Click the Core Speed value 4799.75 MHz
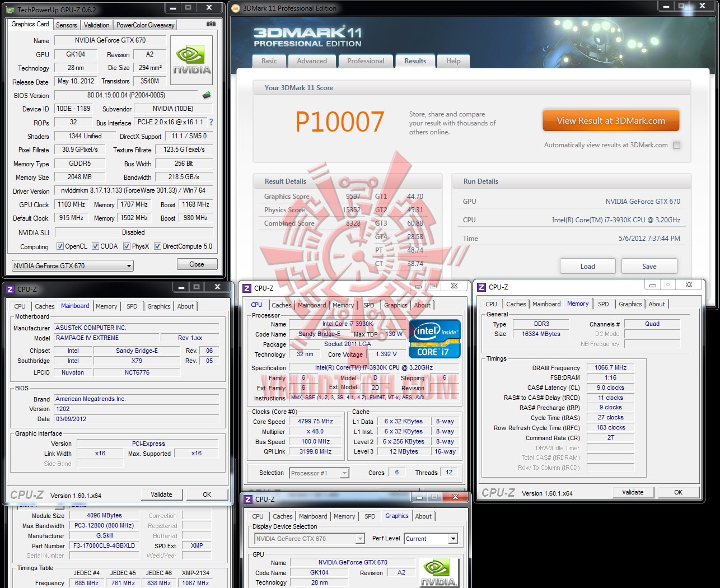This screenshot has width=720, height=588. (316, 422)
